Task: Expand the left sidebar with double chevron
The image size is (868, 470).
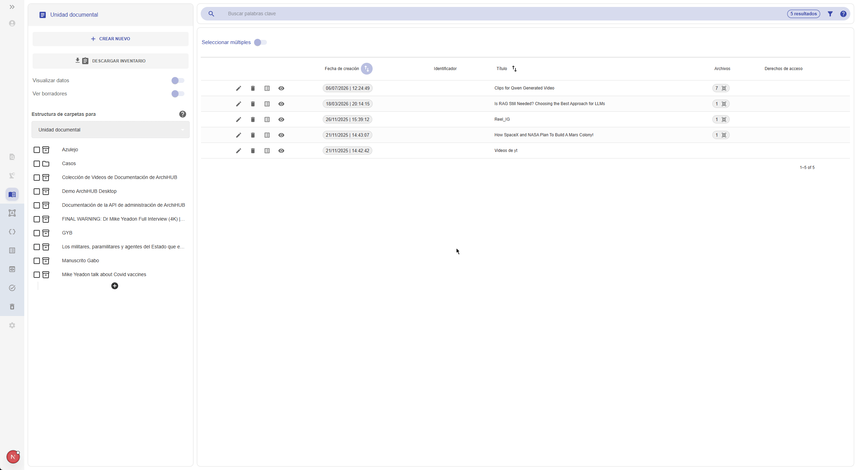Action: click(12, 7)
